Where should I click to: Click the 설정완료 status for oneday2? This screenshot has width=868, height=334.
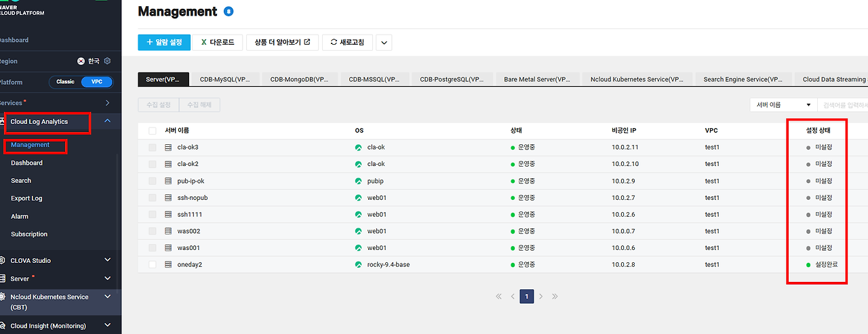pyautogui.click(x=822, y=264)
